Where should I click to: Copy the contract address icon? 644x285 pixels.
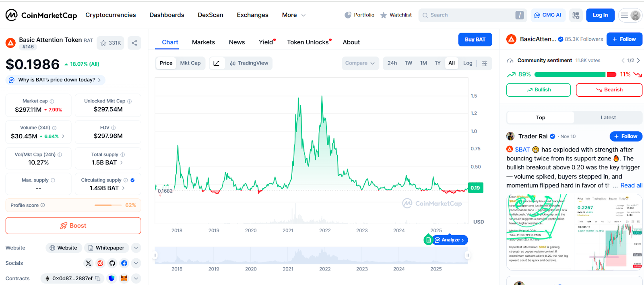coord(98,279)
